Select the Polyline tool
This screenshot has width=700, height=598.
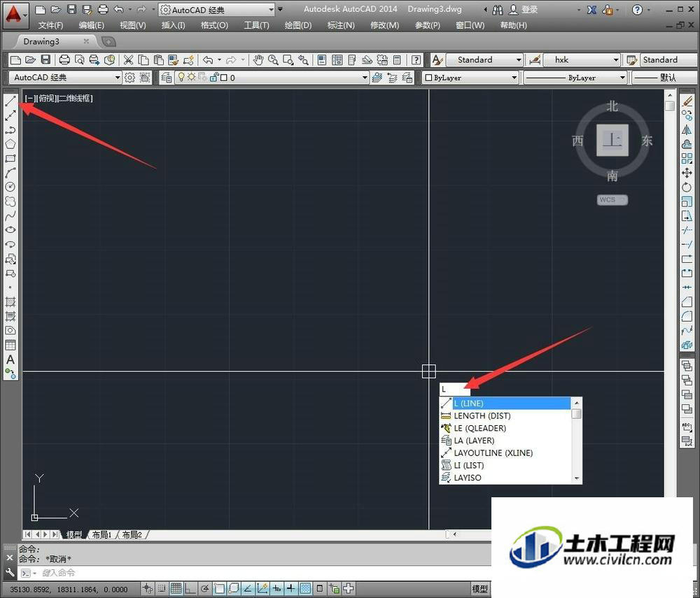(10, 130)
